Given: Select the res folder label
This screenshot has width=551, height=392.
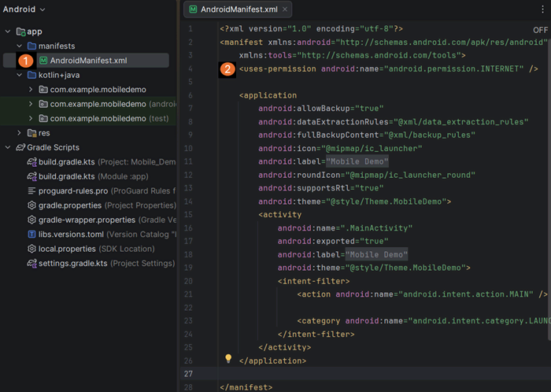Looking at the screenshot, I should pyautogui.click(x=44, y=133).
